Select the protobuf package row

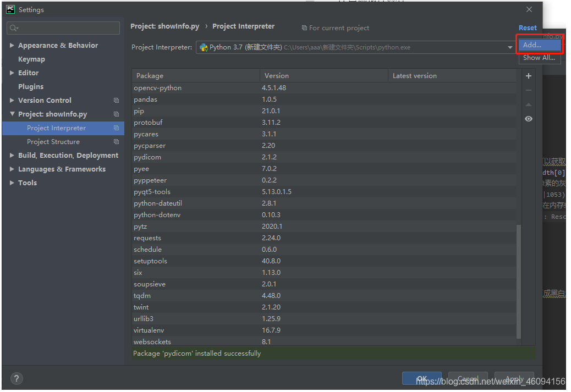(324, 123)
